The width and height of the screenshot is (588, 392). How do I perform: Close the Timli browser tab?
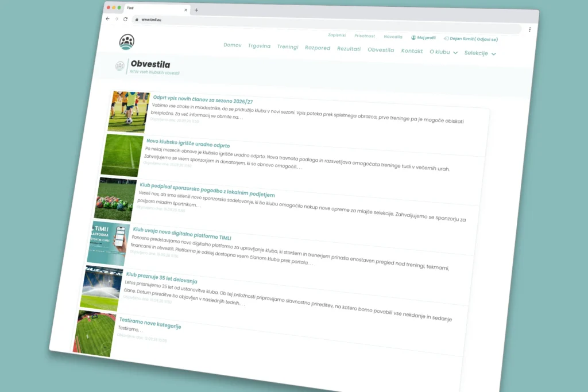click(x=185, y=10)
